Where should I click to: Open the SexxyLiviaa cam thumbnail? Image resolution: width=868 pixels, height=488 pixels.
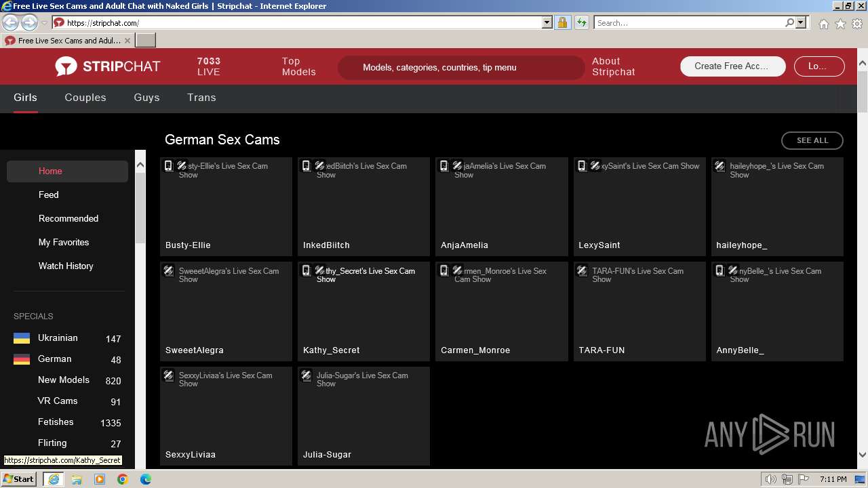click(226, 416)
